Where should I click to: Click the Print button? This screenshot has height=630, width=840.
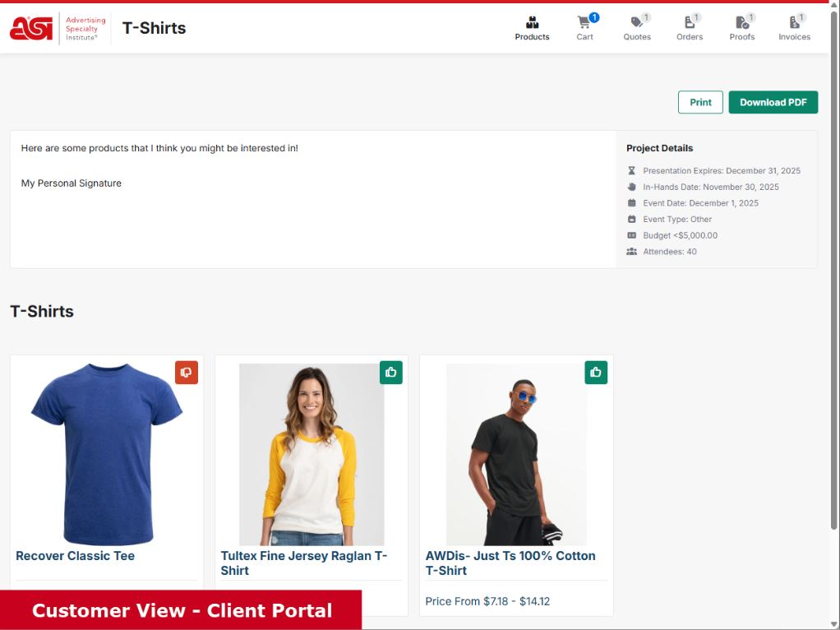click(x=700, y=102)
